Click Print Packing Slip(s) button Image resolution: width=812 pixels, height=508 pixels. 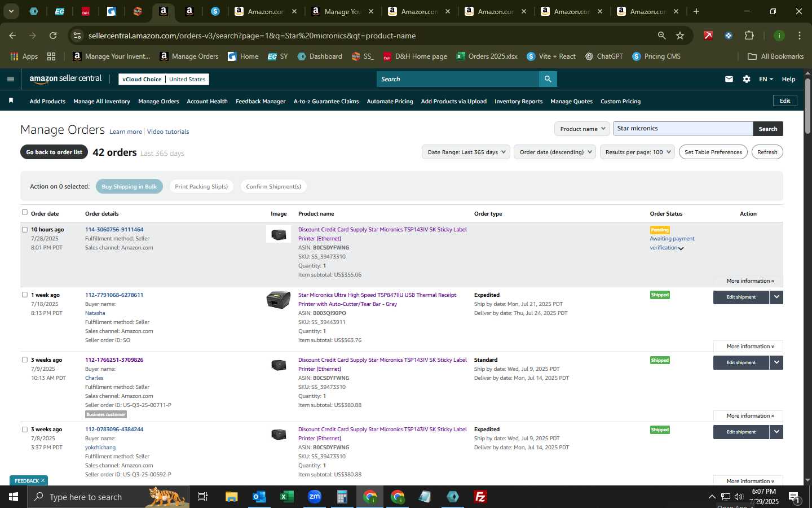pyautogui.click(x=201, y=186)
